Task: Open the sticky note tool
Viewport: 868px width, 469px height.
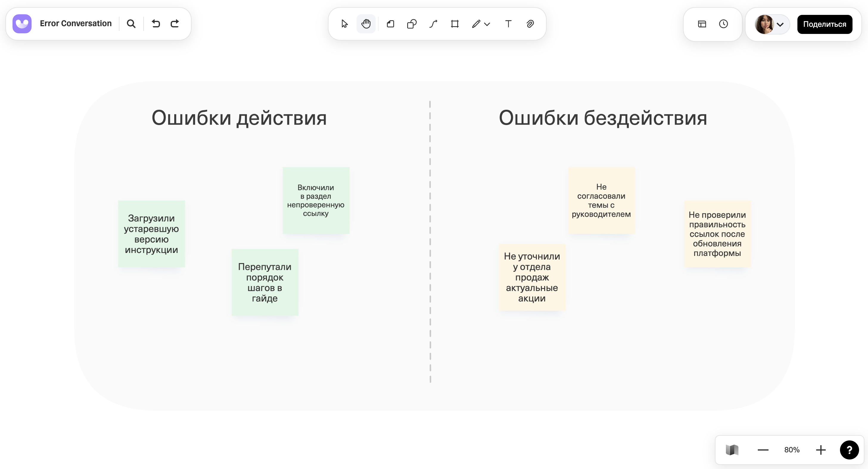Action: (x=391, y=24)
